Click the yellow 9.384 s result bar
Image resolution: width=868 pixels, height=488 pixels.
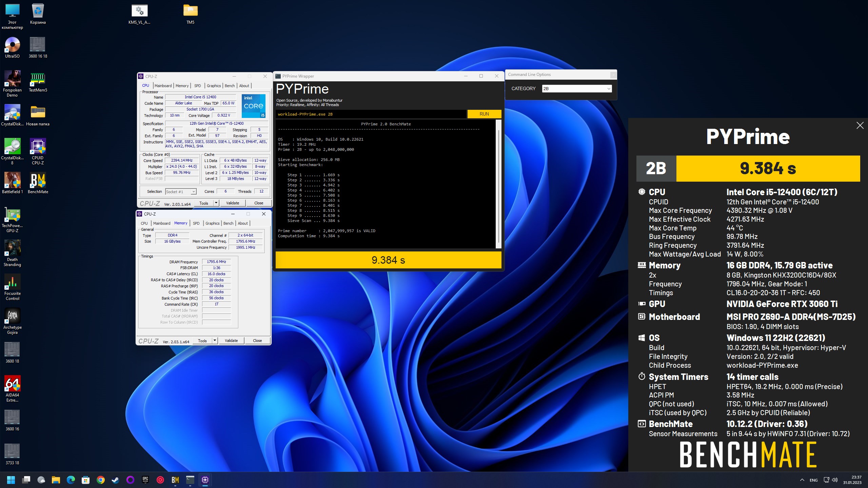coord(388,260)
